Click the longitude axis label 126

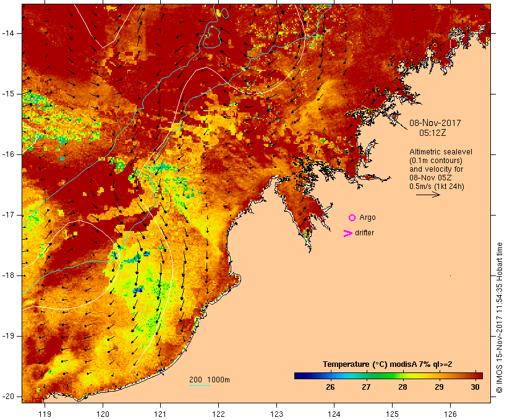pos(450,414)
